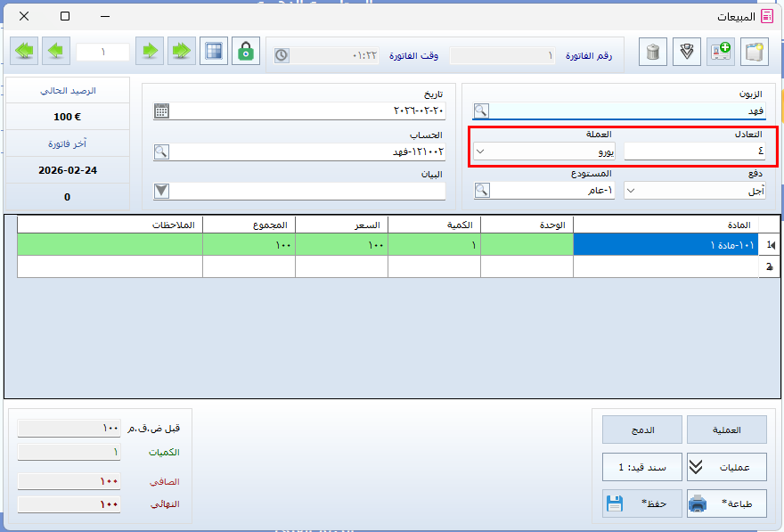Click the grid table view icon
Image resolution: width=784 pixels, height=532 pixels.
213,52
